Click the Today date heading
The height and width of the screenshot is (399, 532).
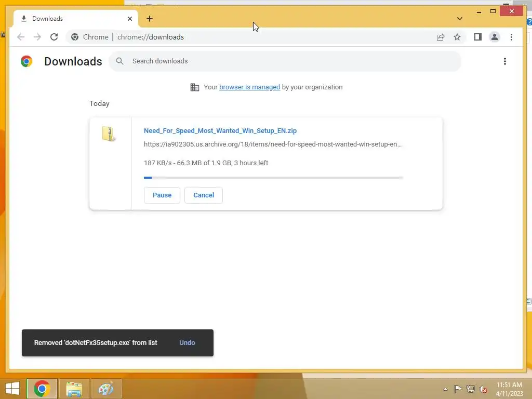click(x=99, y=103)
